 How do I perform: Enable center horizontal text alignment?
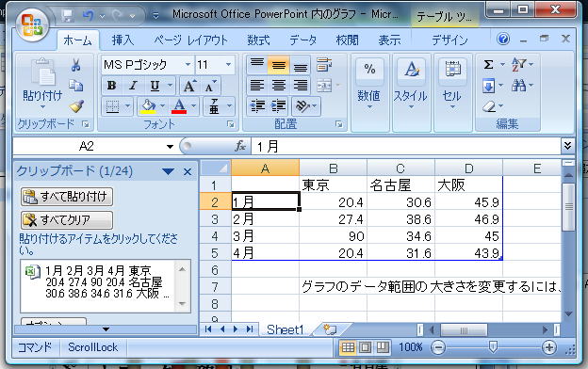[x=279, y=86]
